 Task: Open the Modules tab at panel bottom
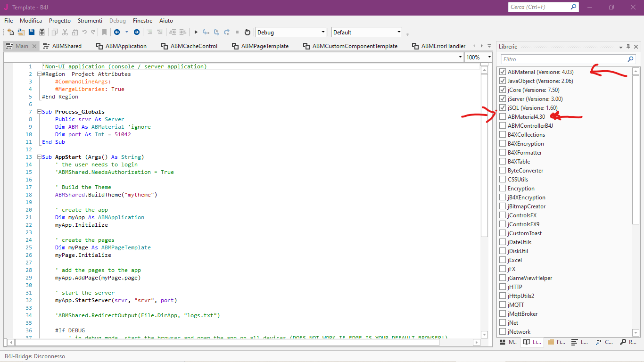(508, 342)
